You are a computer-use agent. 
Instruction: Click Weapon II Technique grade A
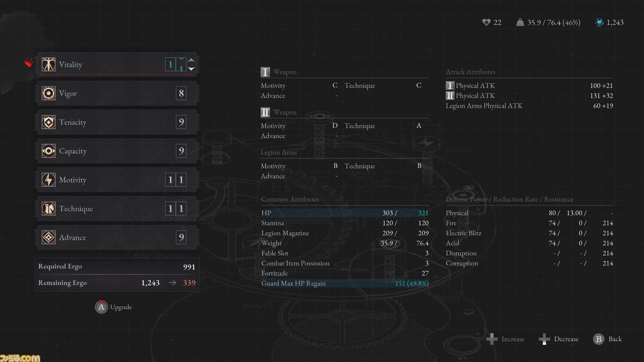(419, 126)
